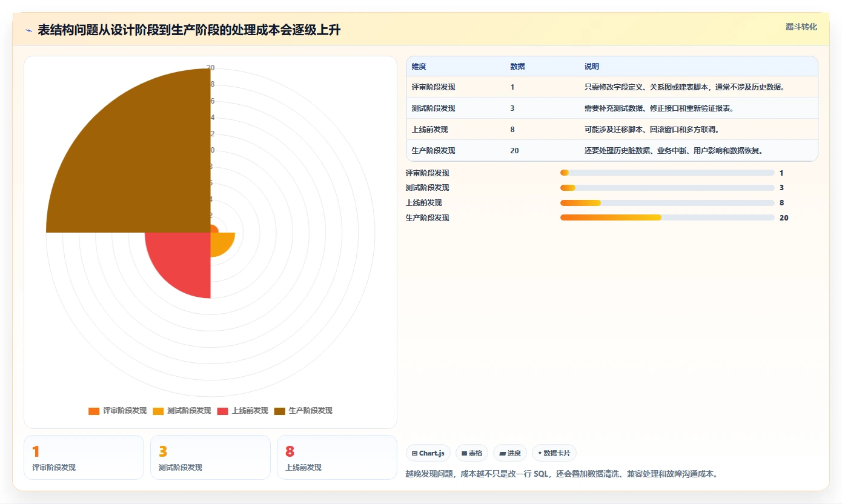
Task: Click table value 20 in 生产阶段发现 row
Action: tap(515, 151)
